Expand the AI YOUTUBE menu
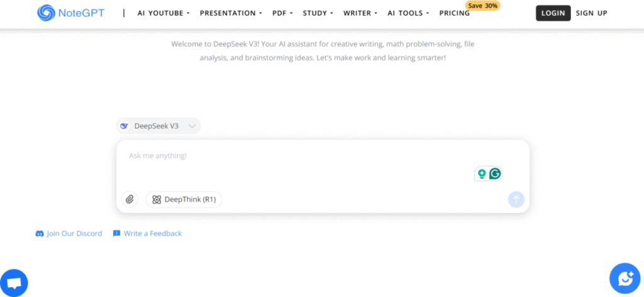Screen dimensions: 644x297 click(164, 13)
